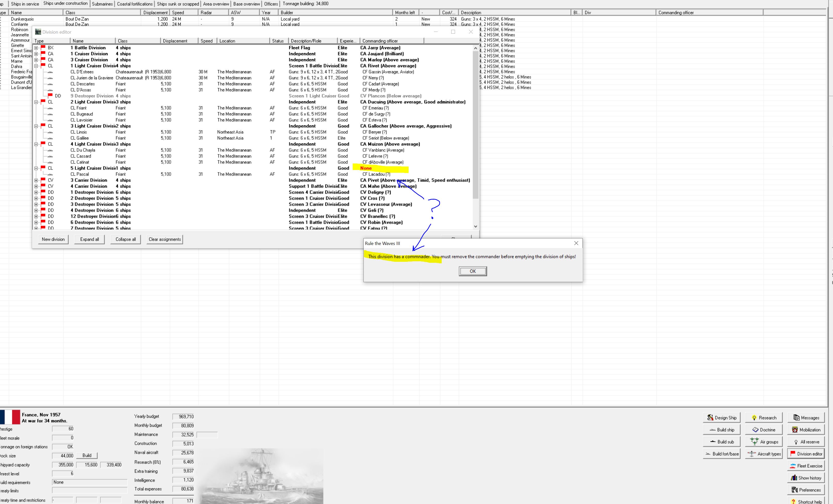The height and width of the screenshot is (504, 833).
Task: Open Research via the lightbulb icon
Action: pyautogui.click(x=754, y=417)
